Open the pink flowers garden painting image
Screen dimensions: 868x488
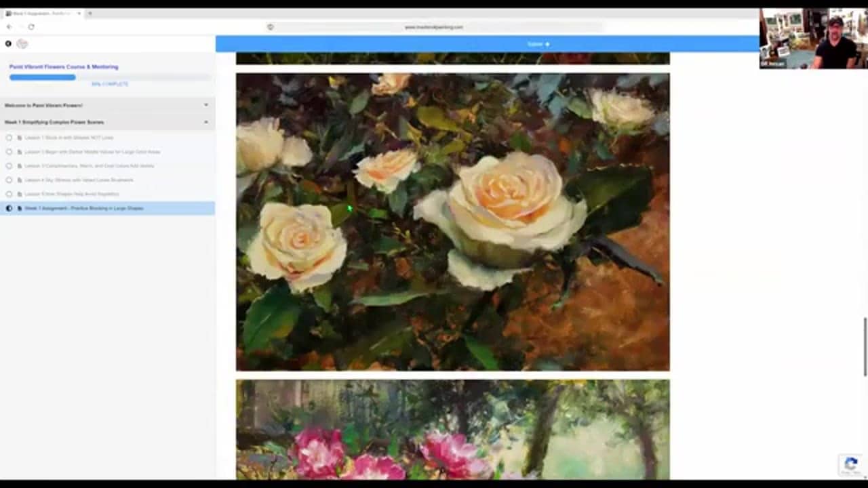[x=452, y=430]
